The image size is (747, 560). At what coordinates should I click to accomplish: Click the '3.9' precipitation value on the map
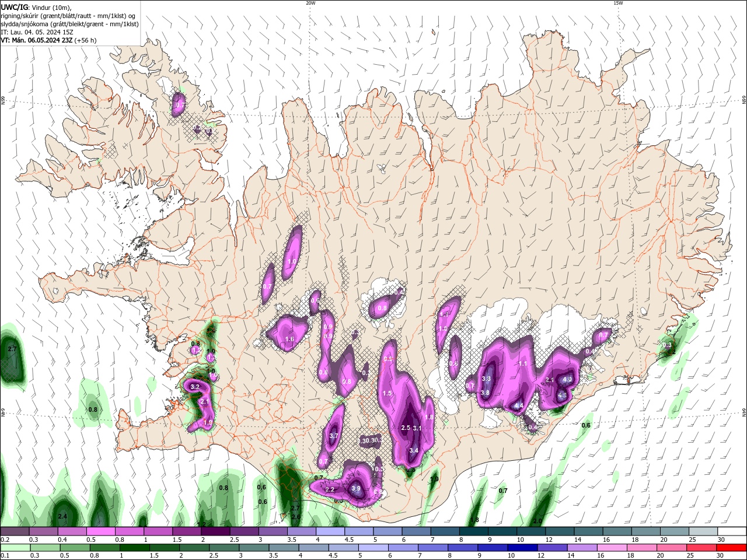(356, 488)
